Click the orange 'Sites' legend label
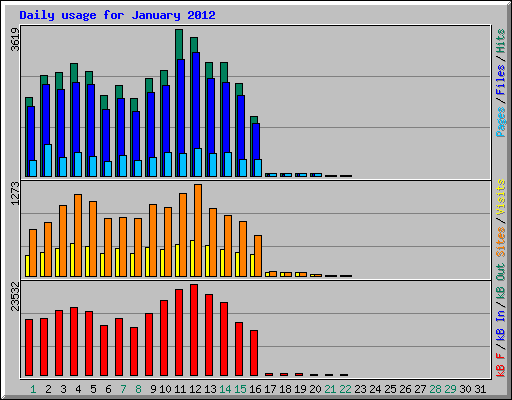Image resolution: width=512 pixels, height=400 pixels. [x=500, y=242]
